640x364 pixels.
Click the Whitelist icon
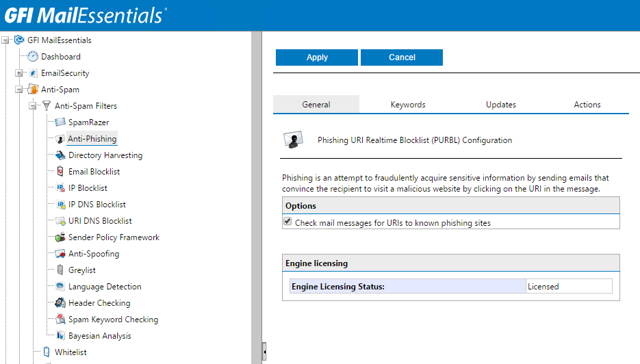[x=47, y=352]
